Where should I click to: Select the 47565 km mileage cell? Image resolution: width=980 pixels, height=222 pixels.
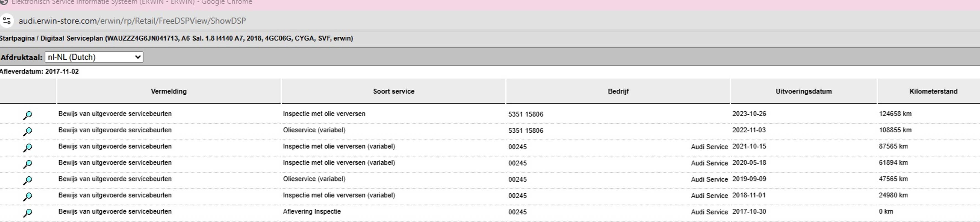pos(893,179)
